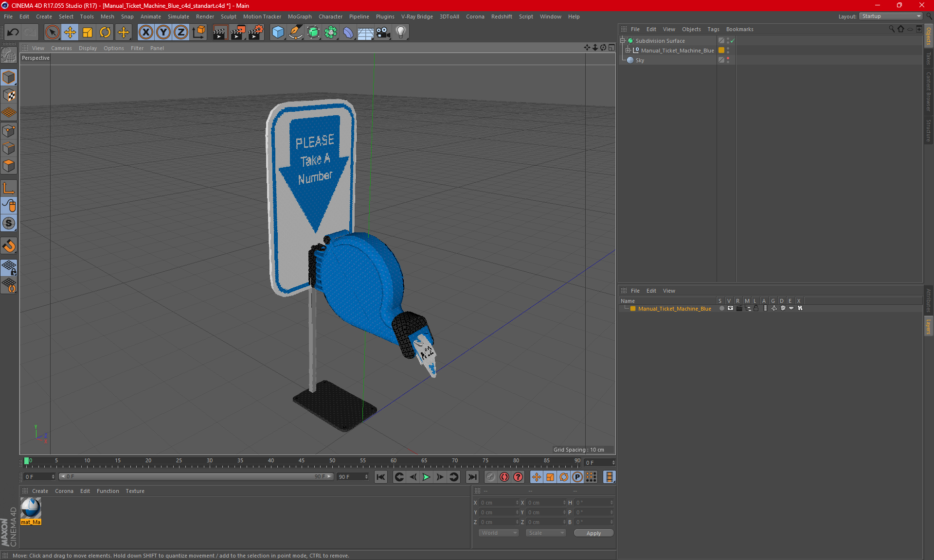Expand the Manual_Ticket_Machine_Blue object tree
Viewport: 934px width, 560px height.
coord(628,51)
